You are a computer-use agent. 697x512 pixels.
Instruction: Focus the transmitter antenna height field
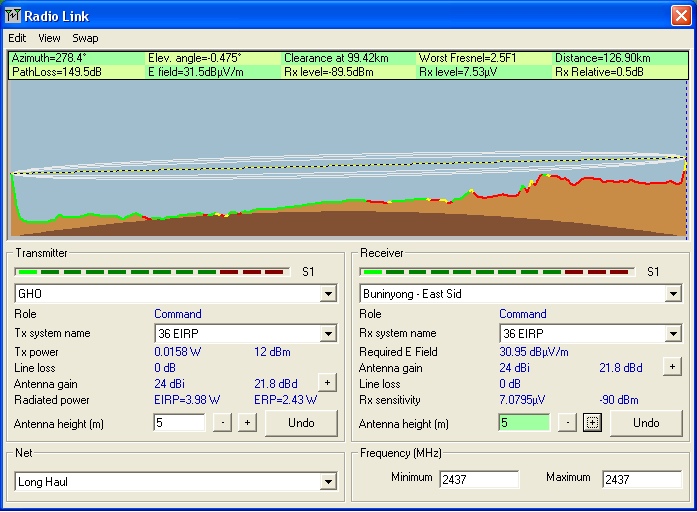coord(180,422)
